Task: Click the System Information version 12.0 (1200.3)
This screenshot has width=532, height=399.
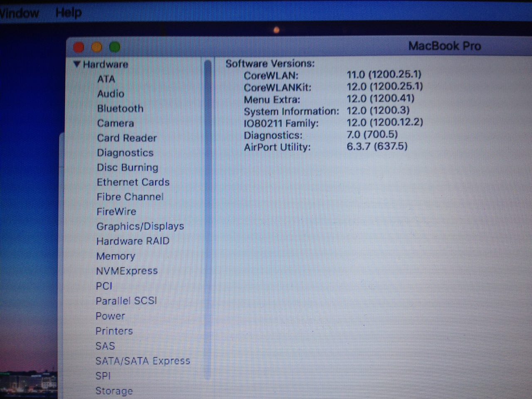Action: point(378,111)
